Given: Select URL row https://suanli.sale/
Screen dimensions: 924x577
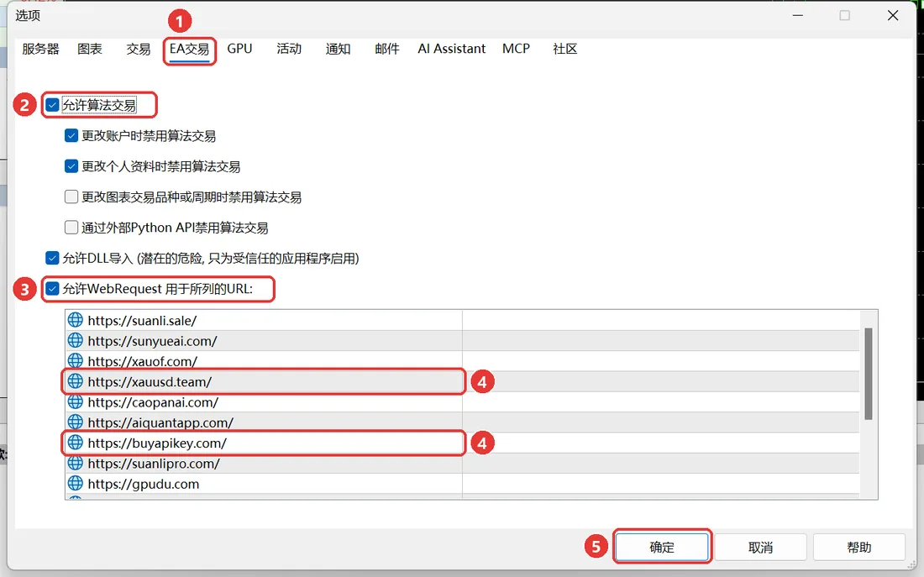Looking at the screenshot, I should click(x=462, y=320).
